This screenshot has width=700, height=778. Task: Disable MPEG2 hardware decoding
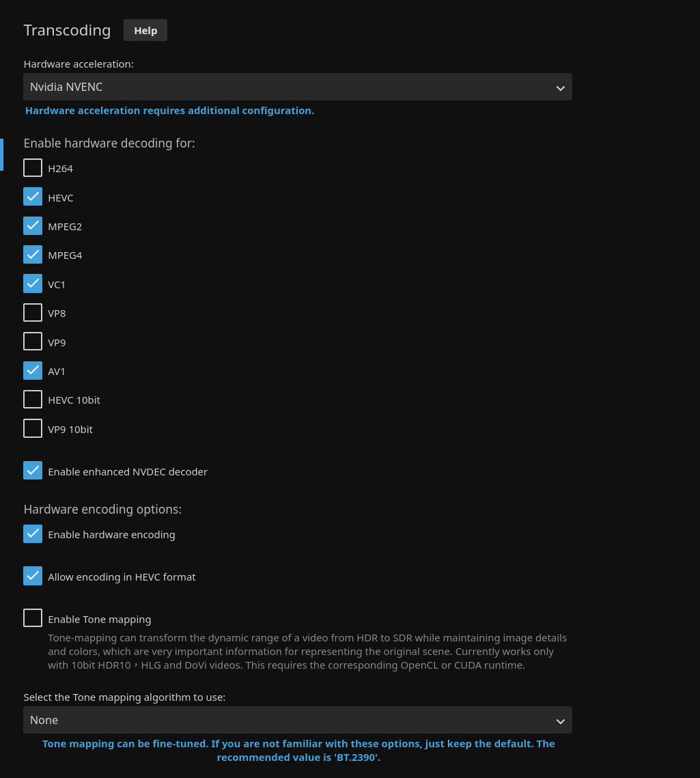[33, 226]
